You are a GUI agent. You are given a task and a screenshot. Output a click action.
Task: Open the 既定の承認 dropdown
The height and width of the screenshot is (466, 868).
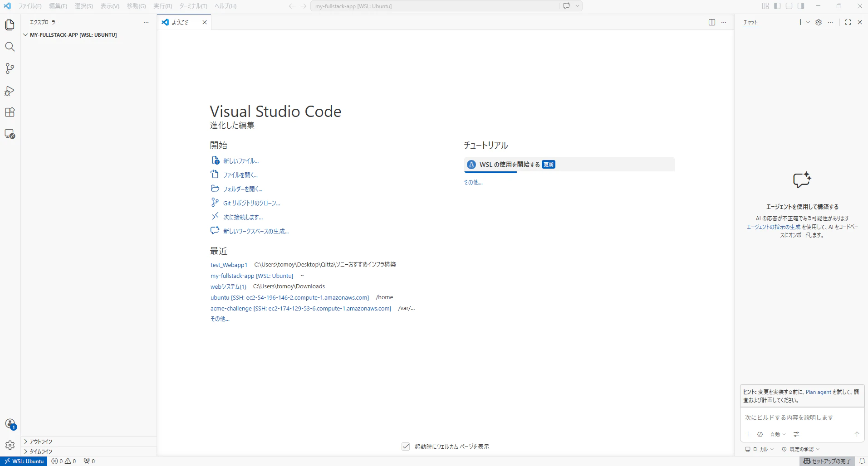pos(801,449)
